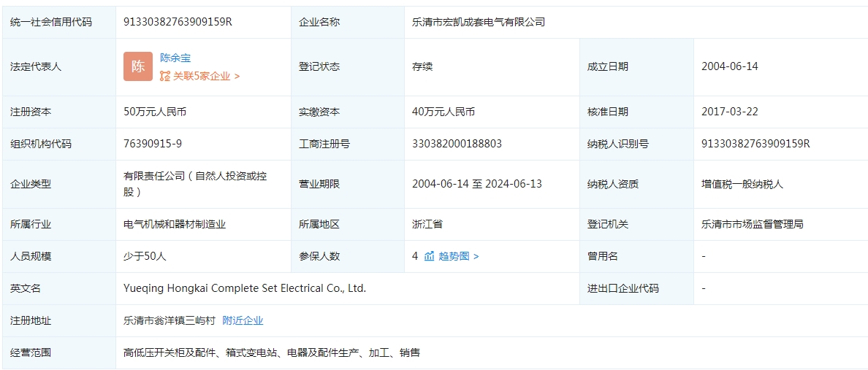The height and width of the screenshot is (370, 868).
Task: Click the 统一社会信用代码 value cell
Action: 178,22
